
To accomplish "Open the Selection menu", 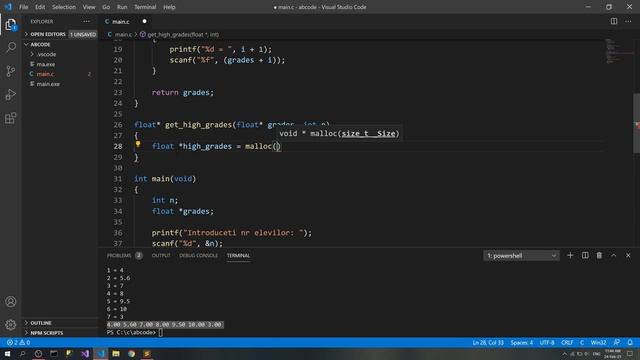I will click(64, 7).
